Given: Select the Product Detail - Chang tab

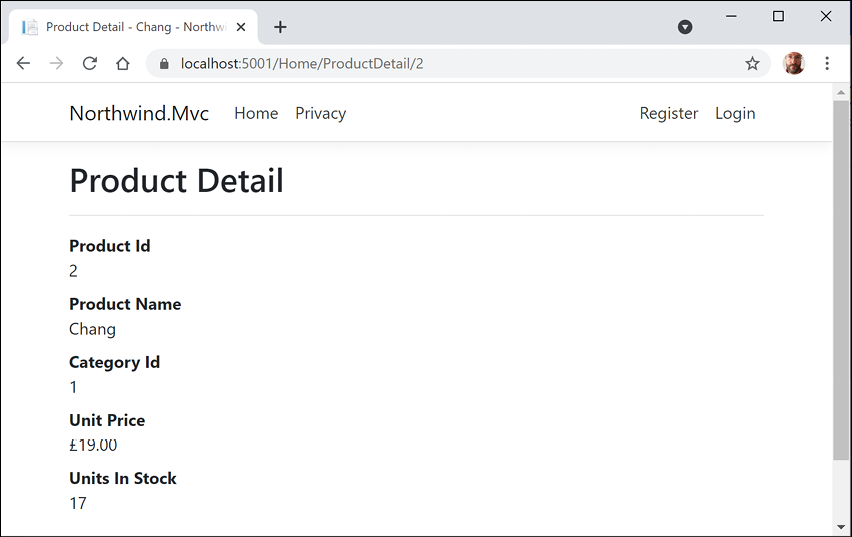Looking at the screenshot, I should 130,27.
